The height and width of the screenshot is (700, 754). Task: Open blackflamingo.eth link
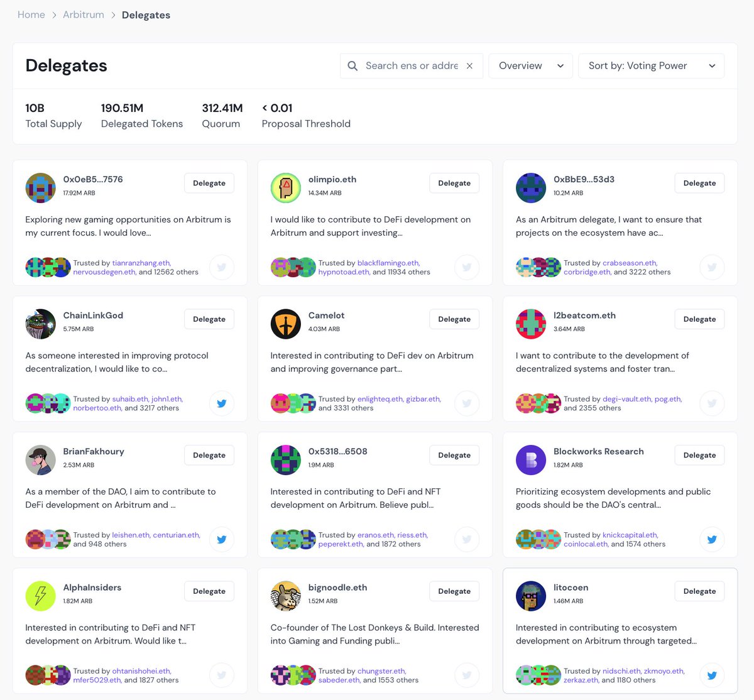click(388, 263)
